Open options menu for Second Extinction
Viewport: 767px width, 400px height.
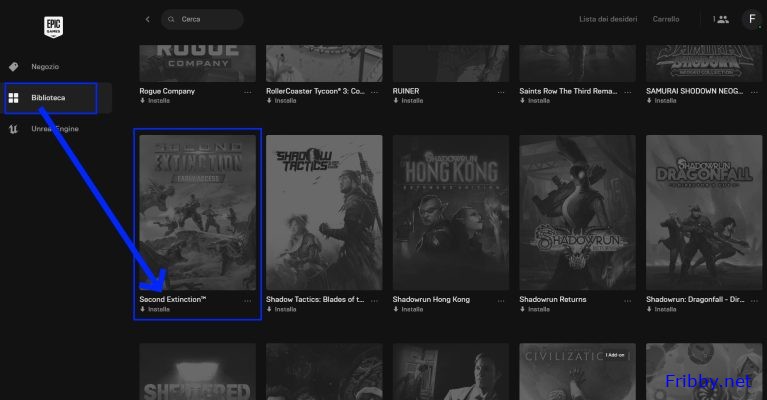pyautogui.click(x=248, y=299)
